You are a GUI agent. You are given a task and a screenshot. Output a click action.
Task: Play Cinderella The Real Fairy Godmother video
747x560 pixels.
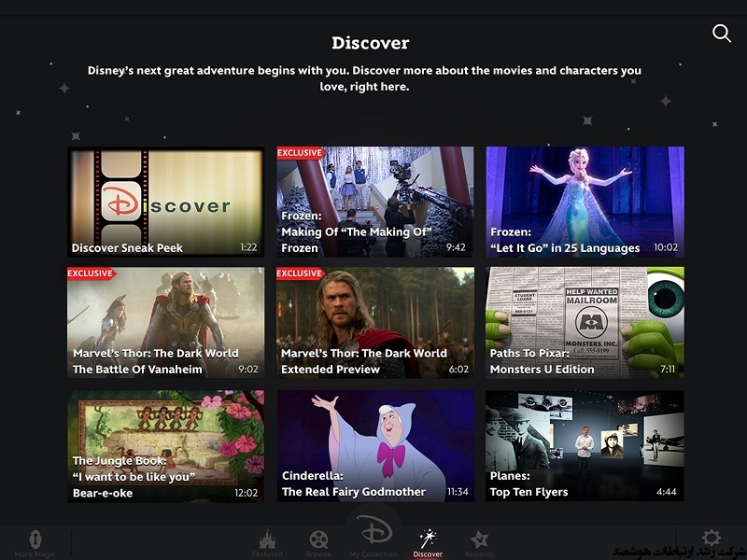click(375, 446)
